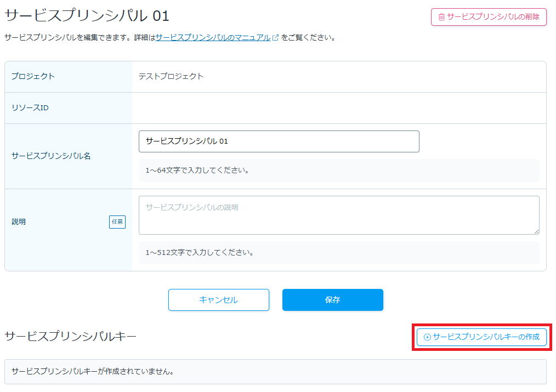Screen dimensions: 556x392
Task: Click the サービスプリンシパルキー section heading
Action: pyautogui.click(x=70, y=336)
